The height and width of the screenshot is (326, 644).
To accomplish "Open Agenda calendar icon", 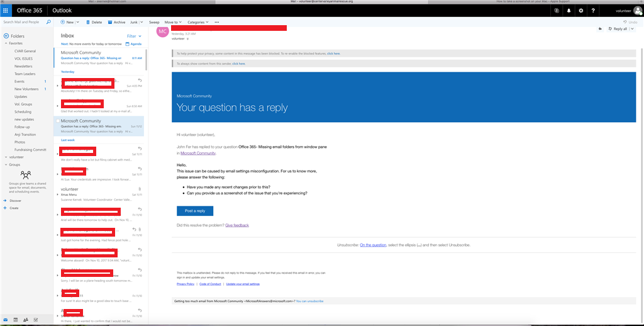I will [x=127, y=44].
